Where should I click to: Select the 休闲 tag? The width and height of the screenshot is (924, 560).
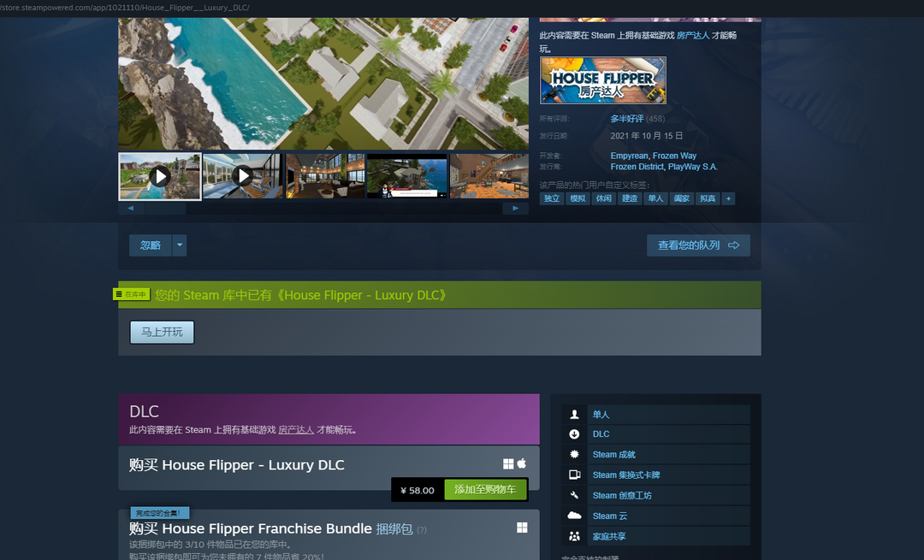[603, 198]
